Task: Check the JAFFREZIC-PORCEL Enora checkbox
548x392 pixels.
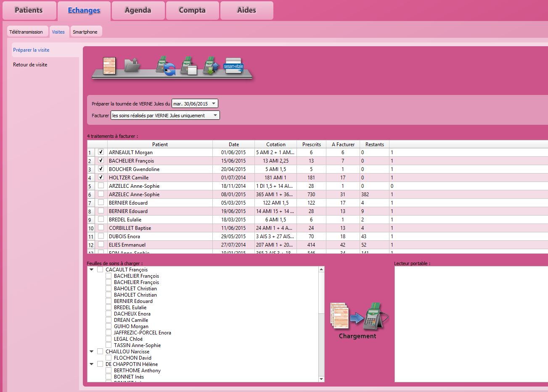Action: [109, 333]
